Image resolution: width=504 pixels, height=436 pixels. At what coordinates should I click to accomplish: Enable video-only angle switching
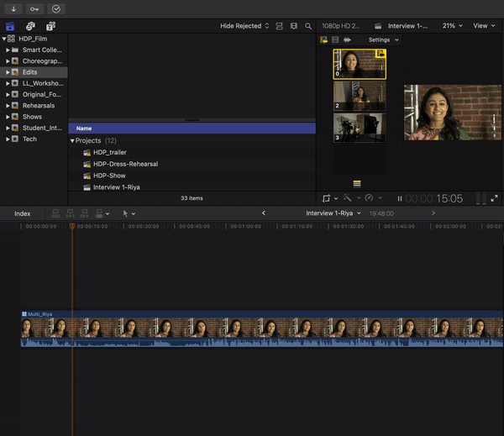(335, 39)
